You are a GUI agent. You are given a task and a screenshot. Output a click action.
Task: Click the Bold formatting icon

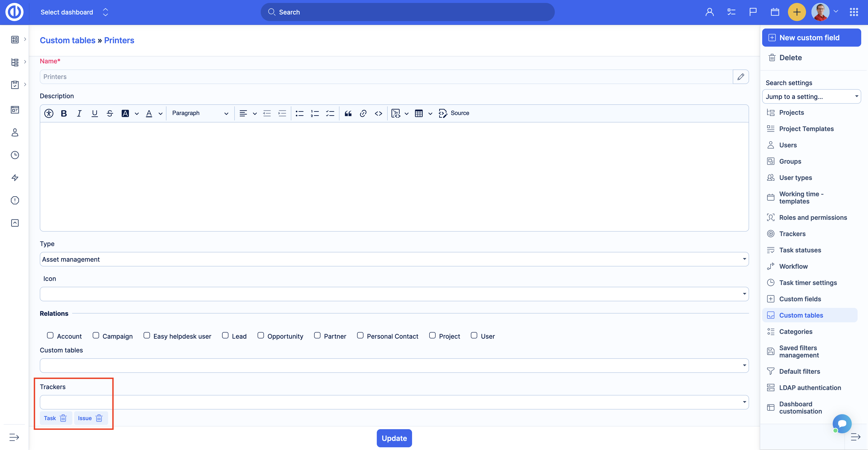(64, 113)
